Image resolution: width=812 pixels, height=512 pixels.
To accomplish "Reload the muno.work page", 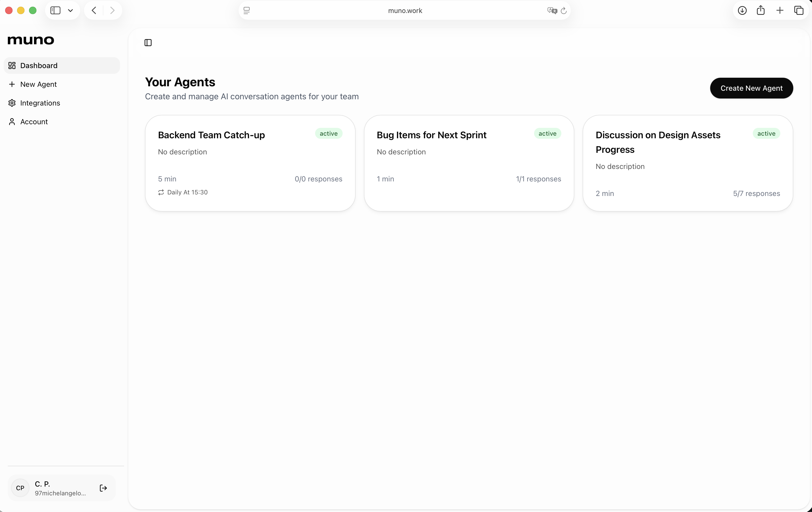I will 564,10.
